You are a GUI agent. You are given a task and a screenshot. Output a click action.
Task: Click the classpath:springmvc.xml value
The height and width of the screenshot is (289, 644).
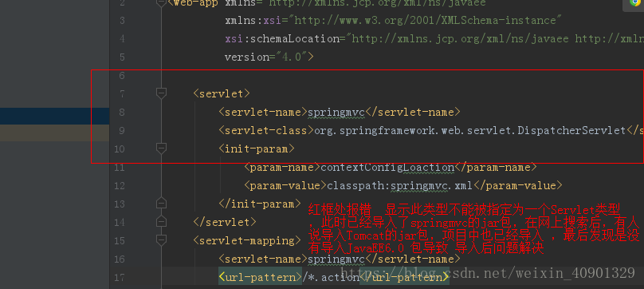tap(399, 185)
